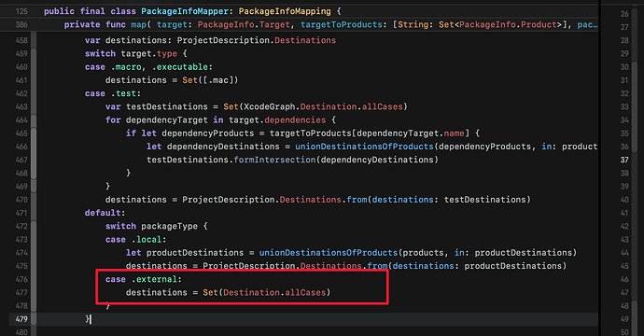The image size is (644, 336).
Task: Click targetToProducts parameter in function header
Action: (x=342, y=24)
